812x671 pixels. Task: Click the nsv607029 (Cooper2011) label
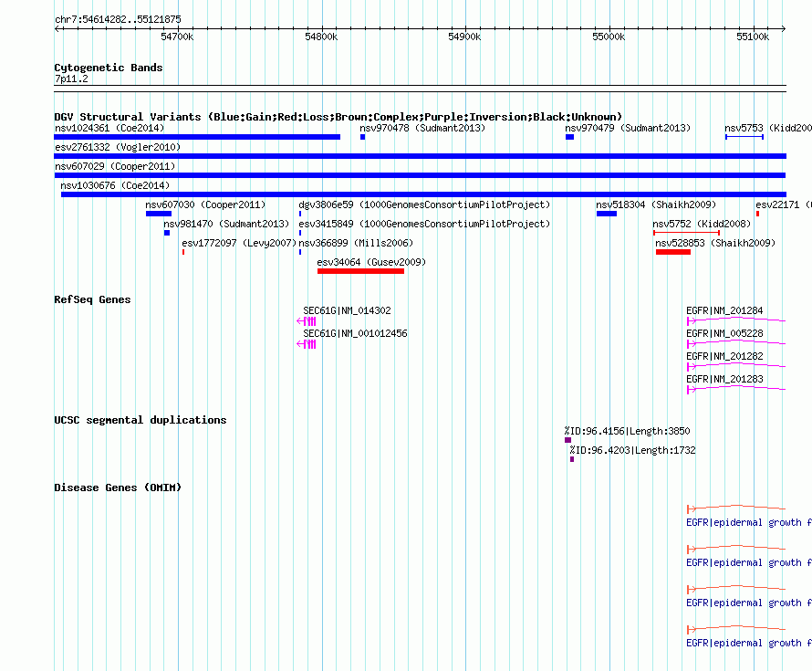pos(115,166)
